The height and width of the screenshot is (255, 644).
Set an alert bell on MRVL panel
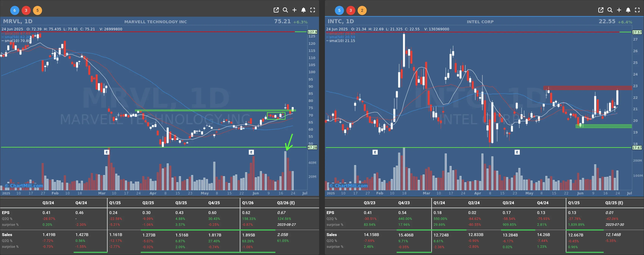(x=303, y=10)
